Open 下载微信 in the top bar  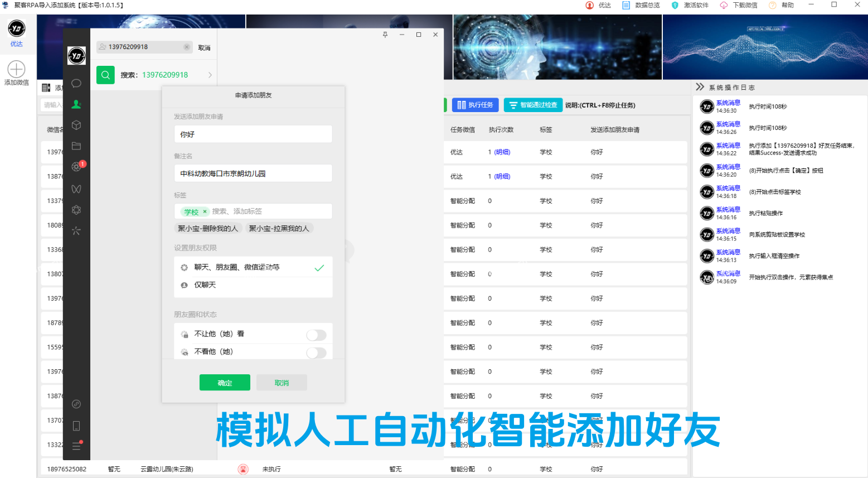pos(739,5)
